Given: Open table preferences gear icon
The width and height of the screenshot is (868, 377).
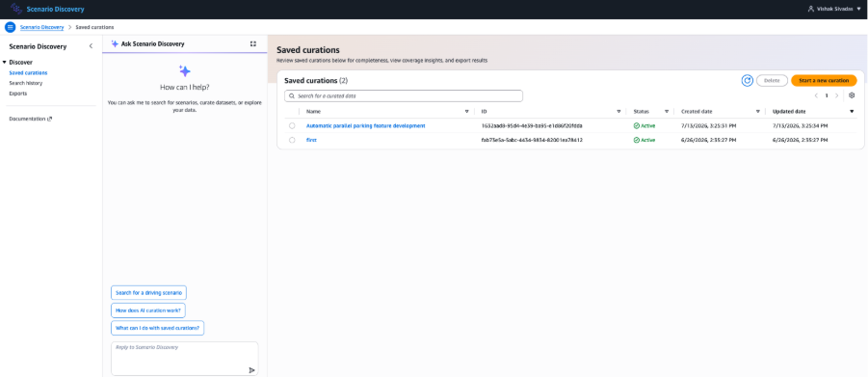Looking at the screenshot, I should (852, 95).
